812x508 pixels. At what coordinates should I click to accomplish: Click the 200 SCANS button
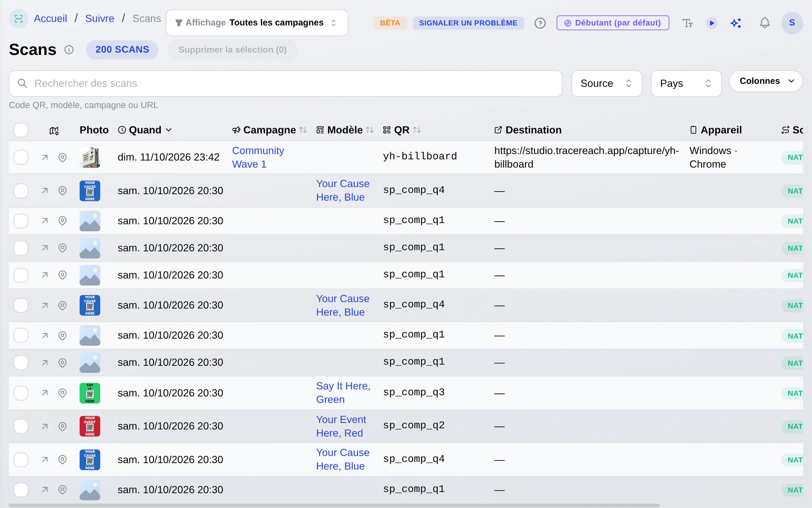click(x=122, y=50)
